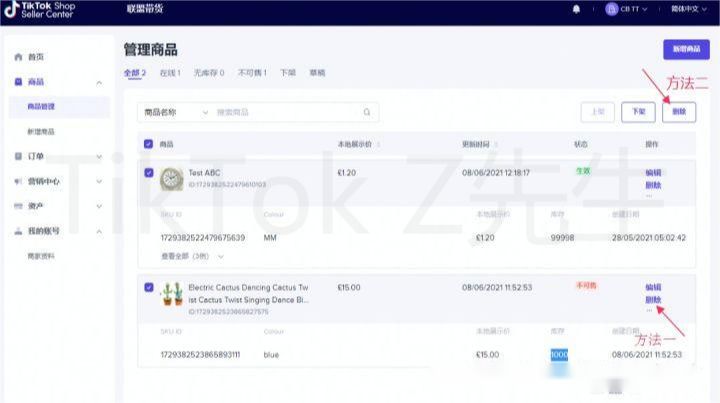Expand the 订单 sidebar section chevron
720x403 pixels.
pyautogui.click(x=99, y=157)
